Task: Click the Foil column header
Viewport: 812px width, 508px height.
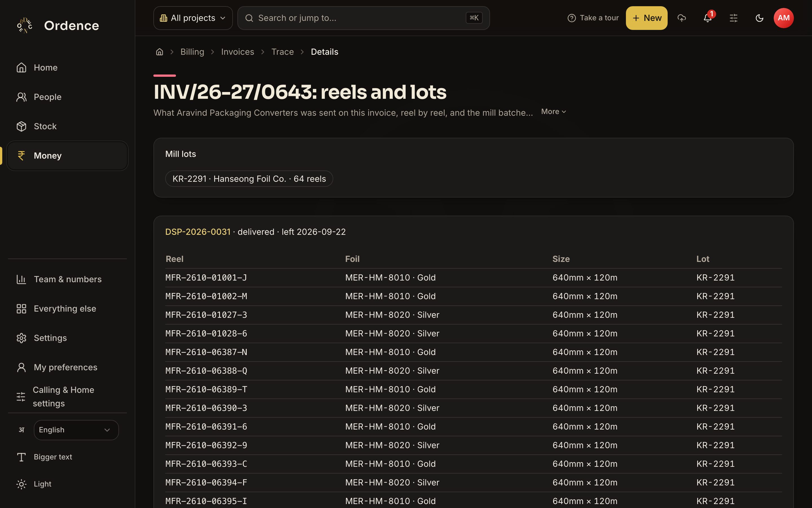Action: [352, 259]
